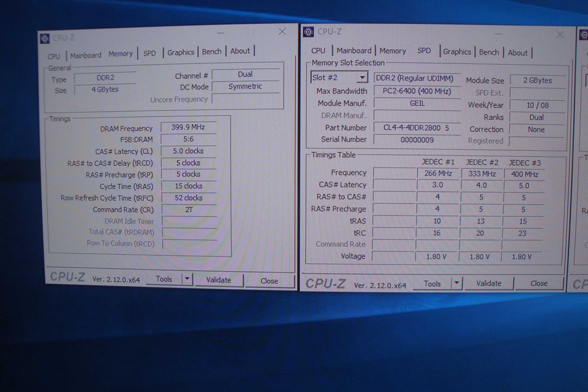Image resolution: width=588 pixels, height=392 pixels.
Task: Open Bench tab in left CPU-Z window
Action: [212, 52]
